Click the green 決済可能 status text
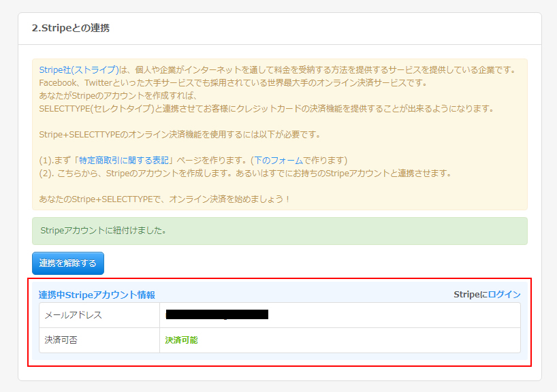The width and height of the screenshot is (557, 392). click(181, 340)
